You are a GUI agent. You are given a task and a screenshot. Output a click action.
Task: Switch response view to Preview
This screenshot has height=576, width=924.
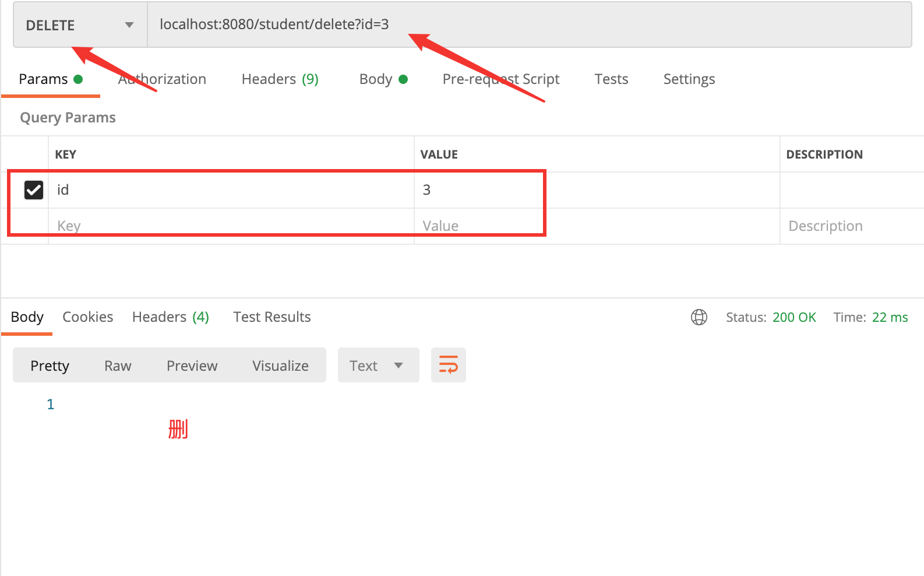192,366
